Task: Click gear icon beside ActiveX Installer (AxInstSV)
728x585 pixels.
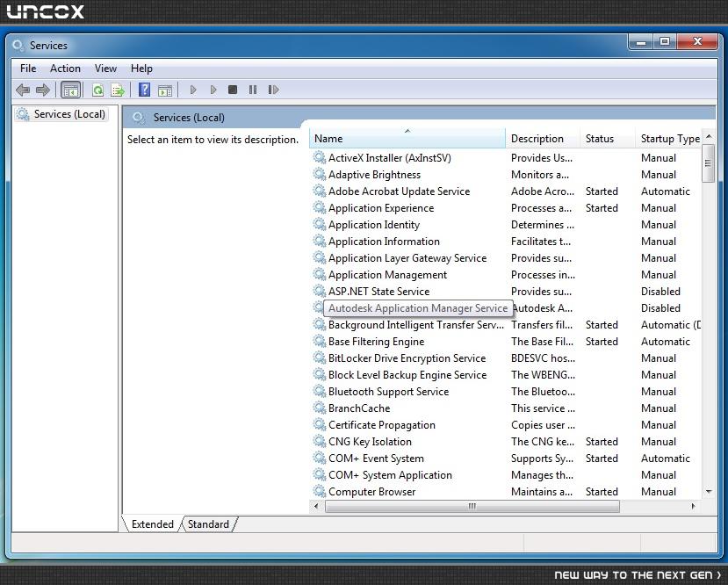Action: (x=319, y=157)
